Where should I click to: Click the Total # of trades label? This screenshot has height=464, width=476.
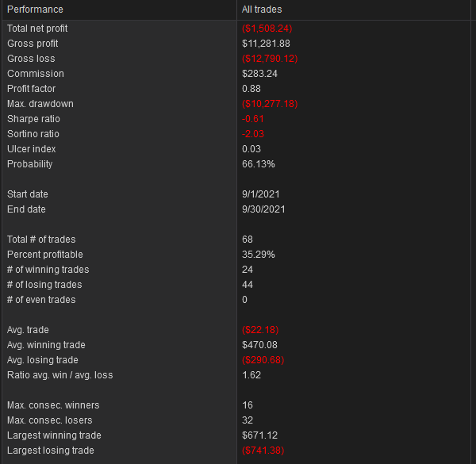41,240
